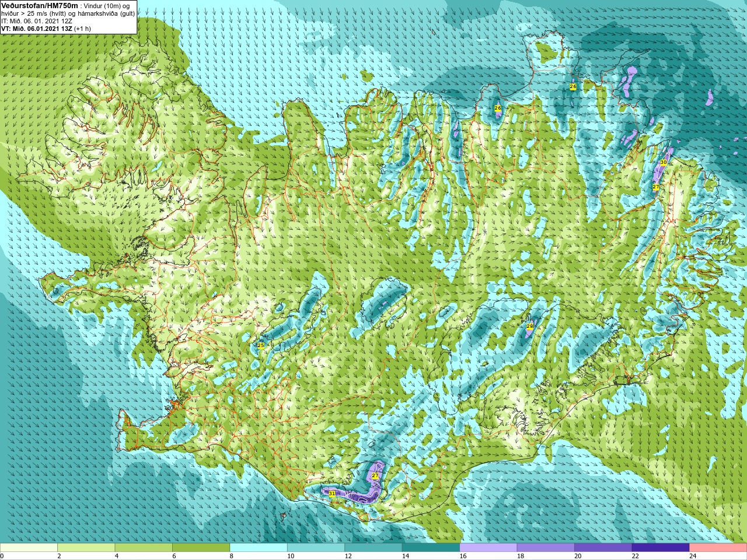The height and width of the screenshot is (560, 747).
Task: Click the lavender 16–18 legend swatch
Action: click(x=488, y=548)
